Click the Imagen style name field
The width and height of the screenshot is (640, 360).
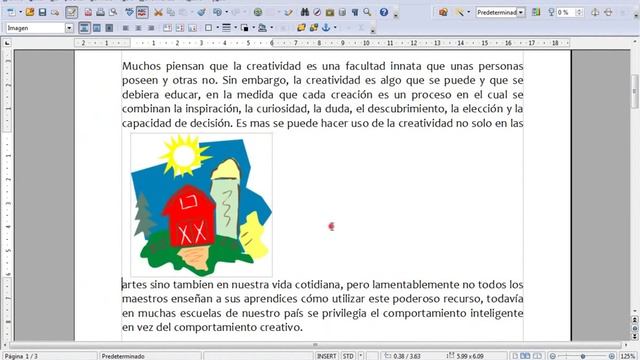[36, 28]
